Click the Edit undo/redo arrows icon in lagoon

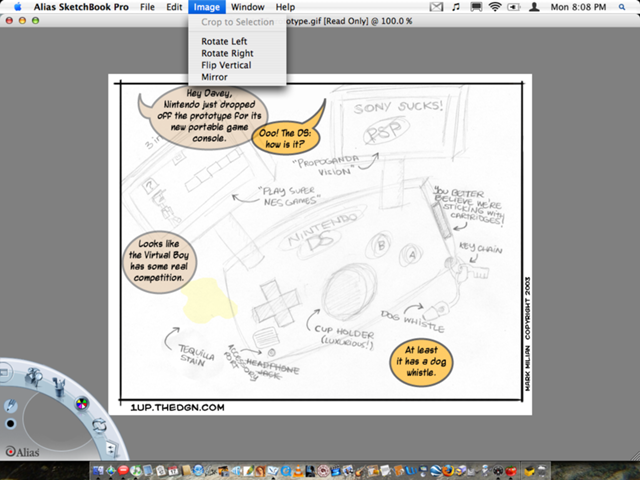point(99,426)
